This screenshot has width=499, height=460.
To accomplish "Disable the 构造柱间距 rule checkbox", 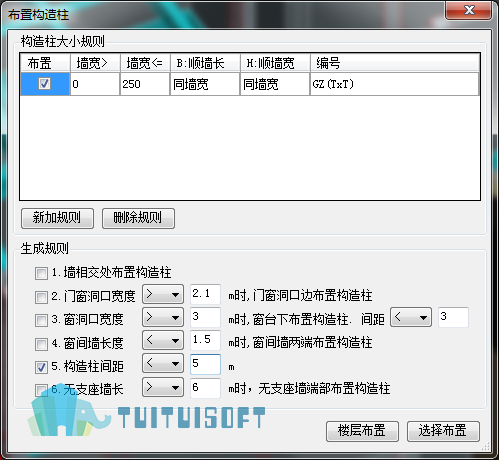I will point(41,367).
